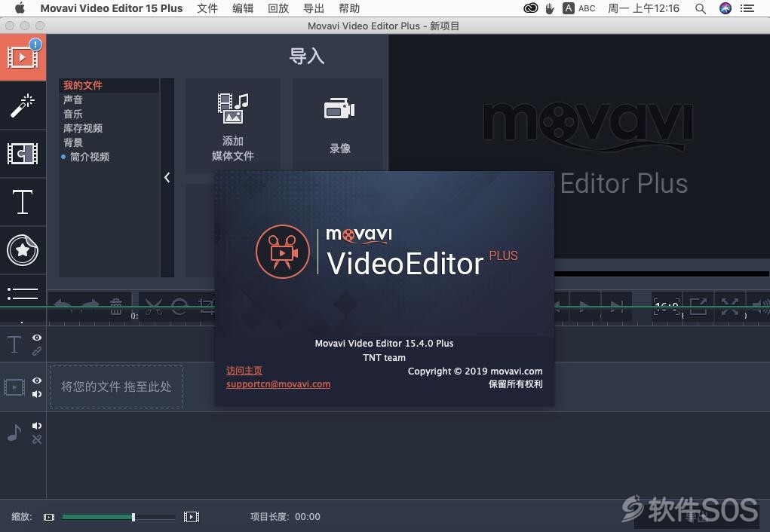
Task: Click the zoom in large frame icon
Action: pos(192,517)
